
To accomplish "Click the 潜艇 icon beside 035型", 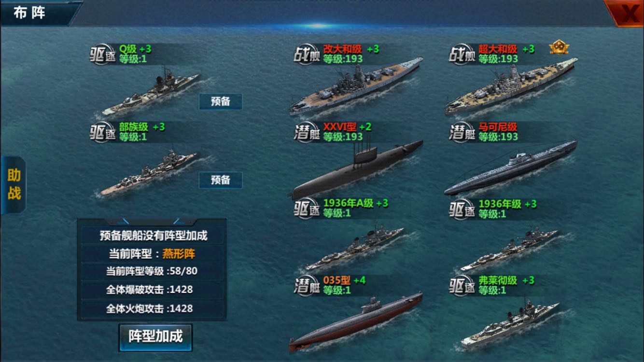I will click(x=307, y=286).
